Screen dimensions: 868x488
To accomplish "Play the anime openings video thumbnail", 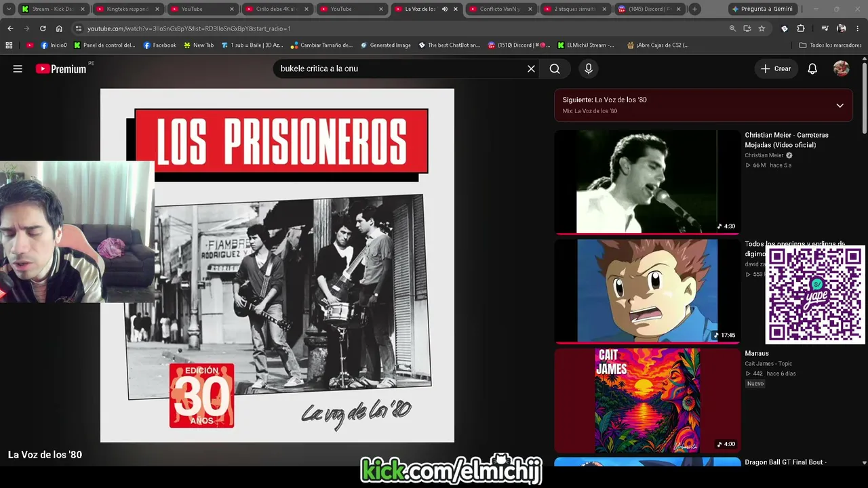I will (647, 291).
